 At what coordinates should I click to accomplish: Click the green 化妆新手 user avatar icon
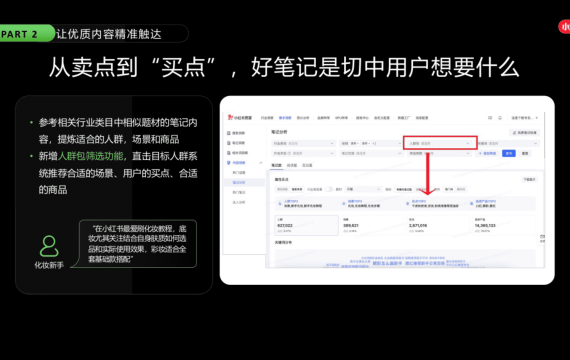tap(49, 246)
